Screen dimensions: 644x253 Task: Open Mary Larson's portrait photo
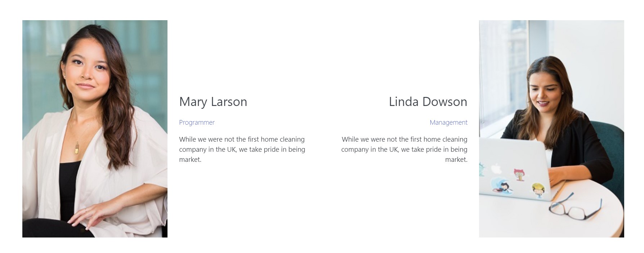coord(95,129)
